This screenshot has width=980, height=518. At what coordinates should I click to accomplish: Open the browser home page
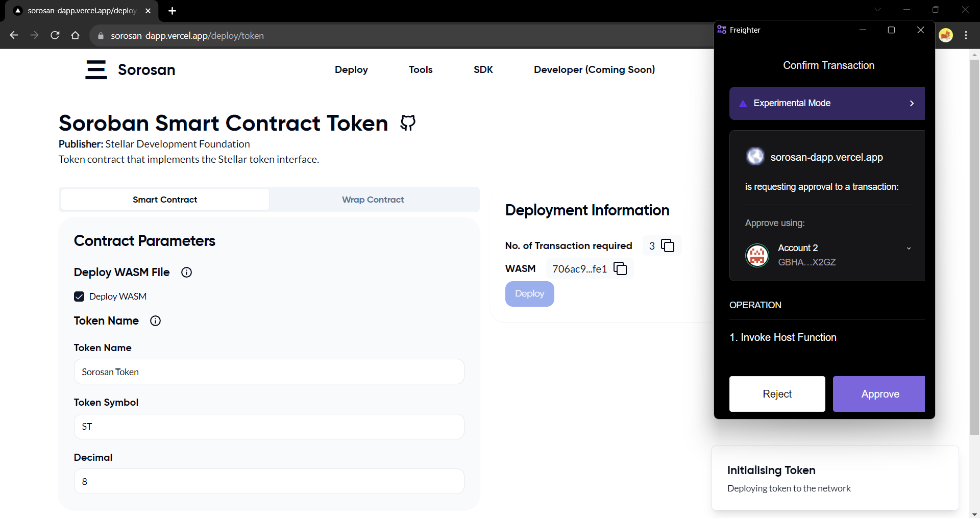click(76, 35)
